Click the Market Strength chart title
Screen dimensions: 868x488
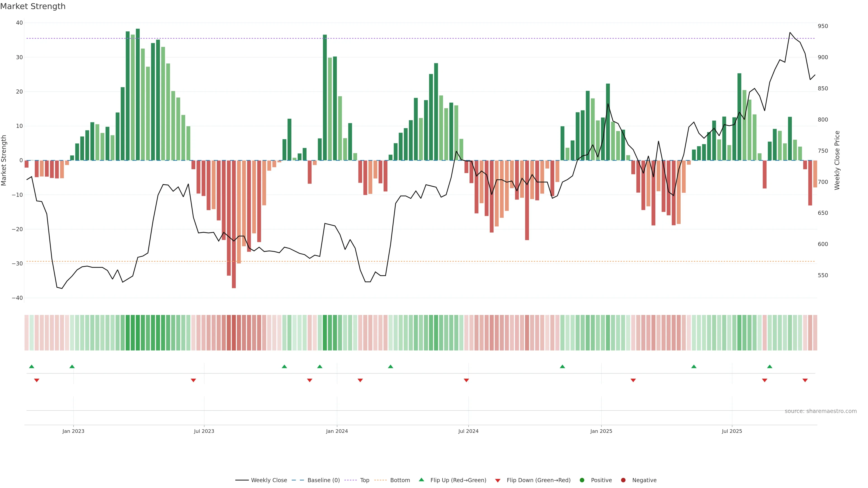coord(33,6)
